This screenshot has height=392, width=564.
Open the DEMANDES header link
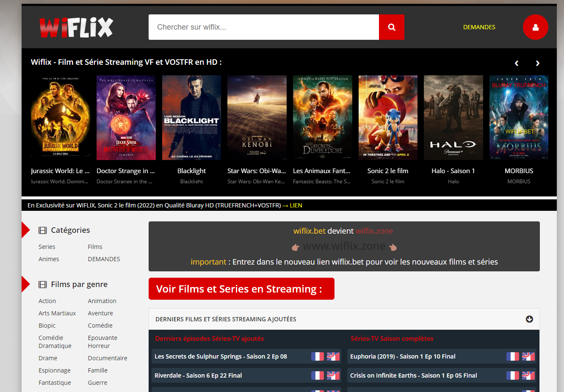pos(479,27)
